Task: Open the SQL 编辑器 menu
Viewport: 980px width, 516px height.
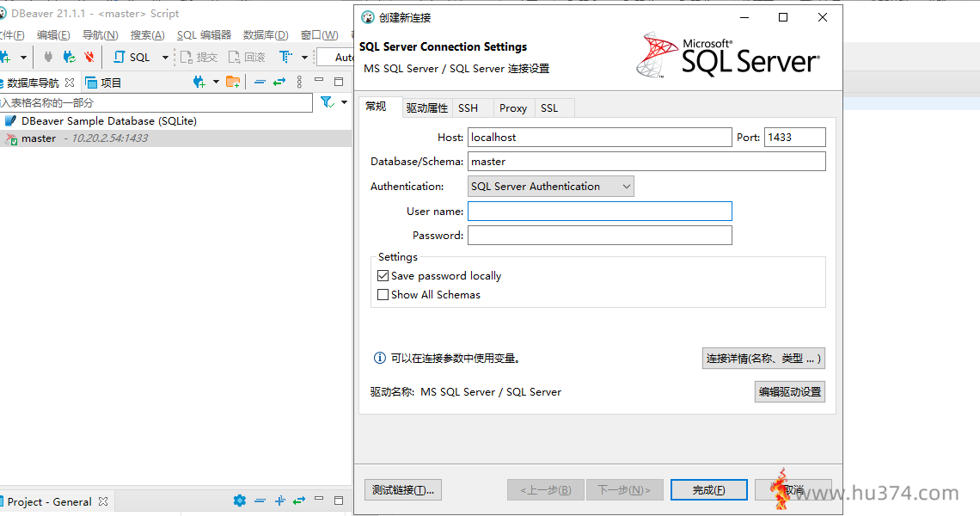Action: coord(204,35)
